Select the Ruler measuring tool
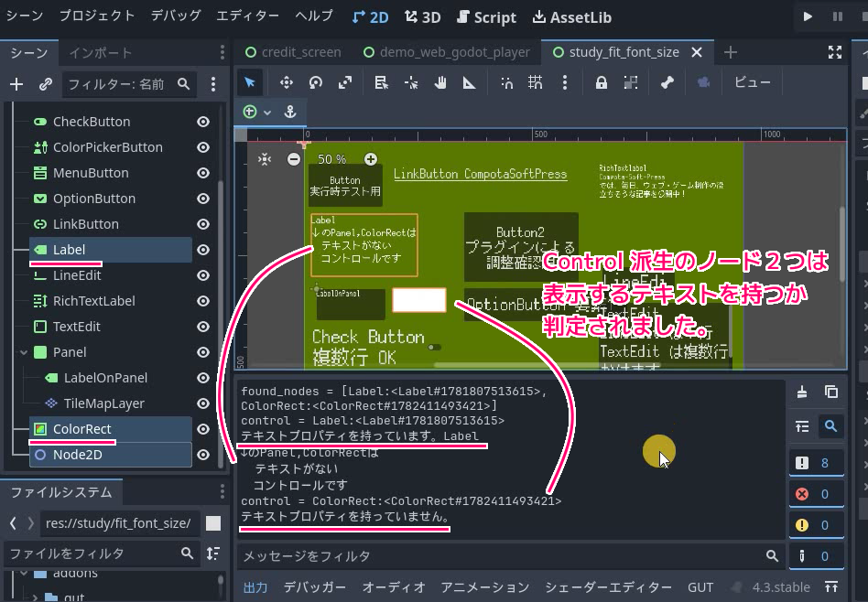This screenshot has height=602, width=868. 470,83
